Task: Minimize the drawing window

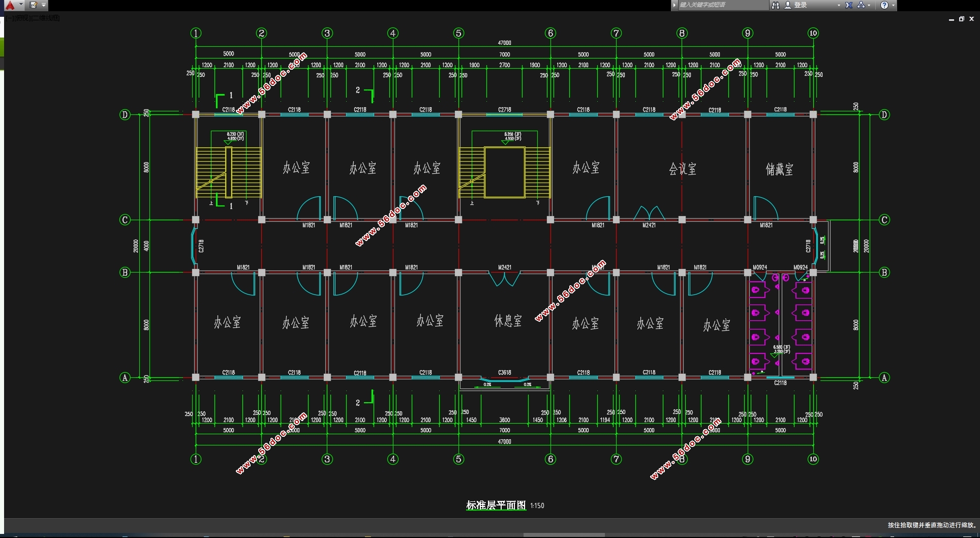Action: pyautogui.click(x=951, y=19)
